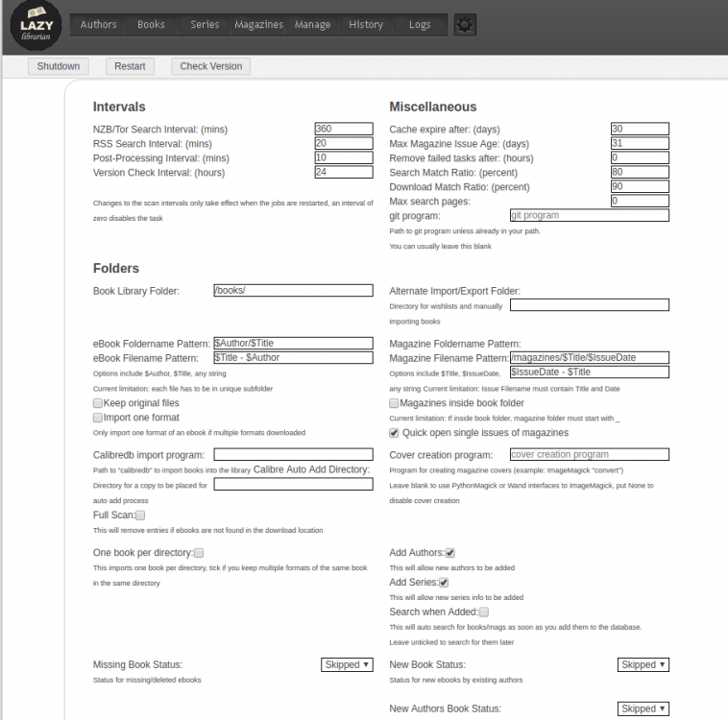Click the Calibredb import program field
The width and height of the screenshot is (728, 720).
(x=293, y=454)
